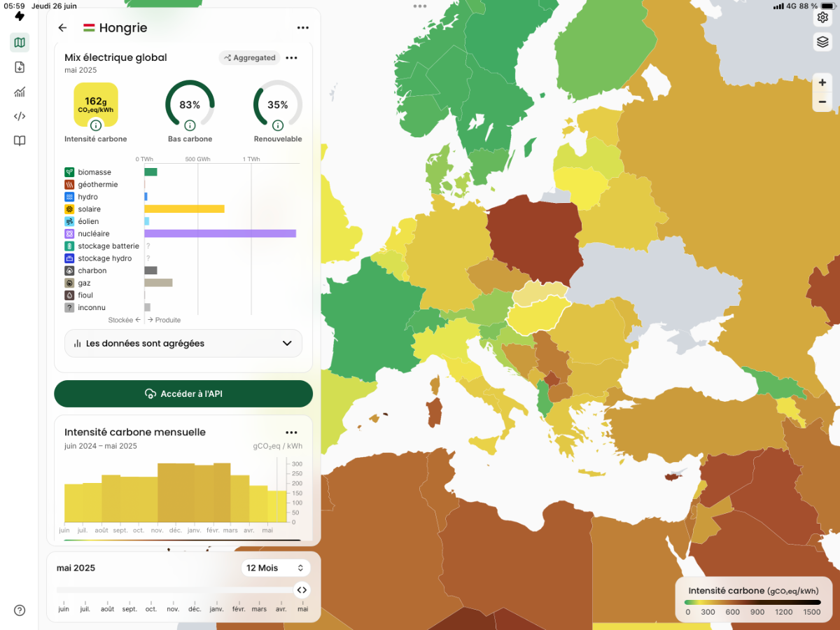Open the API code sidebar icon
Image resolution: width=840 pixels, height=630 pixels.
pos(20,116)
